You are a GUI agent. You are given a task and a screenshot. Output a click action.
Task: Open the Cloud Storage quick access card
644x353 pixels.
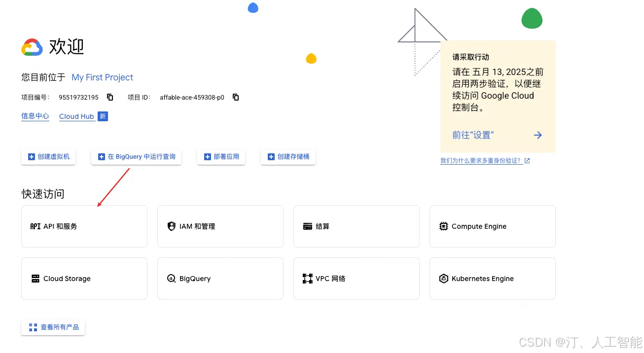pyautogui.click(x=84, y=279)
